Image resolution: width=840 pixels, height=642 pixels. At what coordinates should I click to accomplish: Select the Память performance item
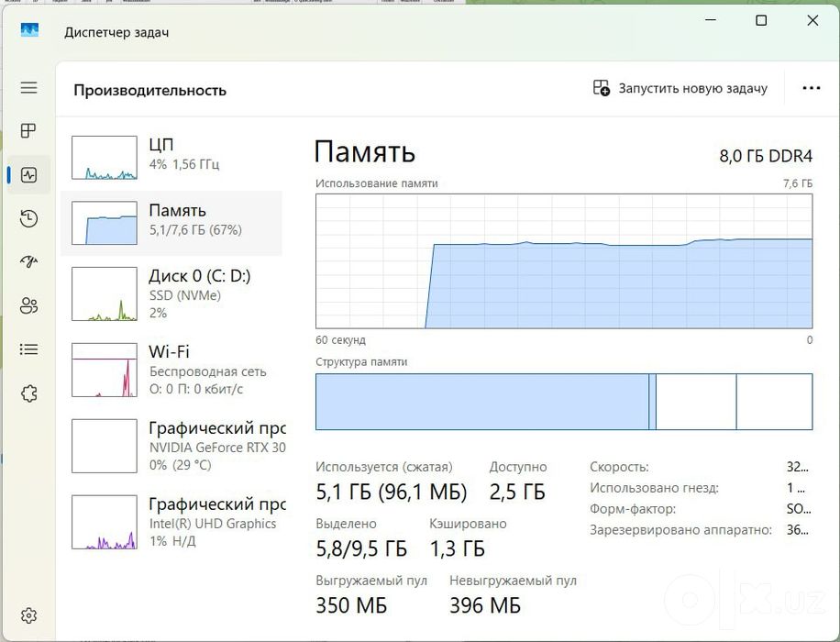point(171,223)
